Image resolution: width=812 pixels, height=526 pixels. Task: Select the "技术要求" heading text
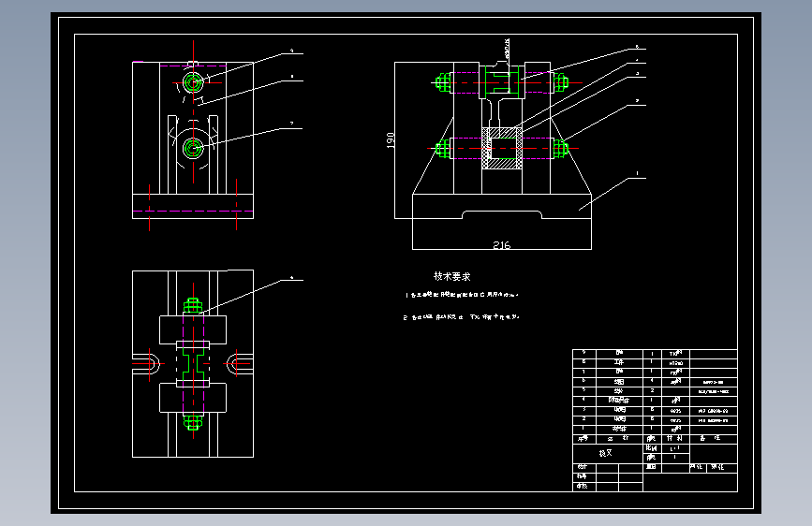[452, 276]
